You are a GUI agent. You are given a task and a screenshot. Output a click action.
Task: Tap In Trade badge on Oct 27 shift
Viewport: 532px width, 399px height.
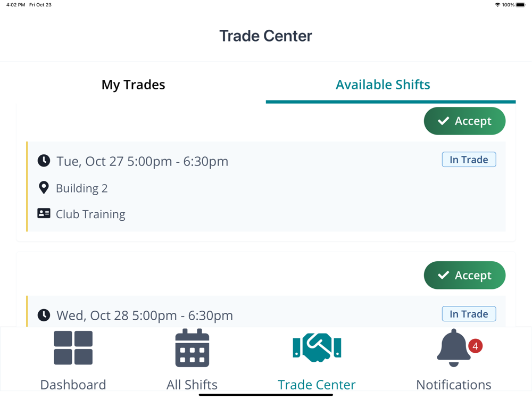coord(469,160)
